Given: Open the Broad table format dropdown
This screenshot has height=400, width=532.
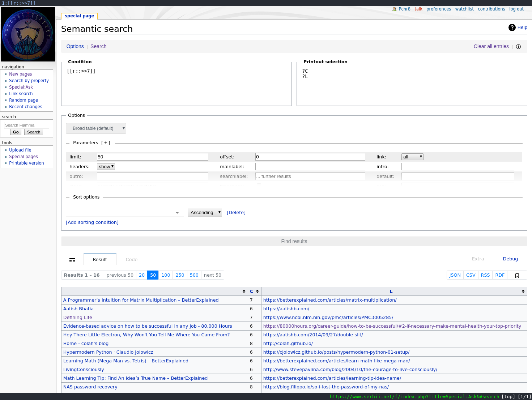Looking at the screenshot, I should click(96, 128).
